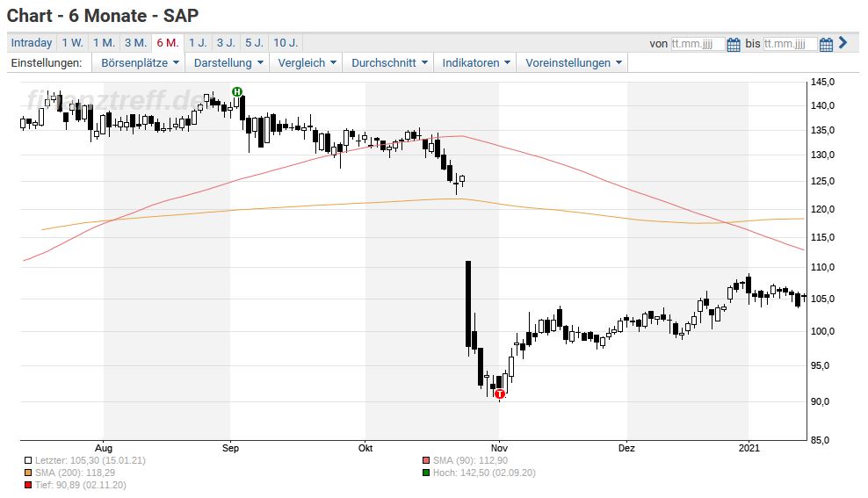This screenshot has width=868, height=498.
Task: Click the green Hoch legend swatch
Action: point(426,473)
